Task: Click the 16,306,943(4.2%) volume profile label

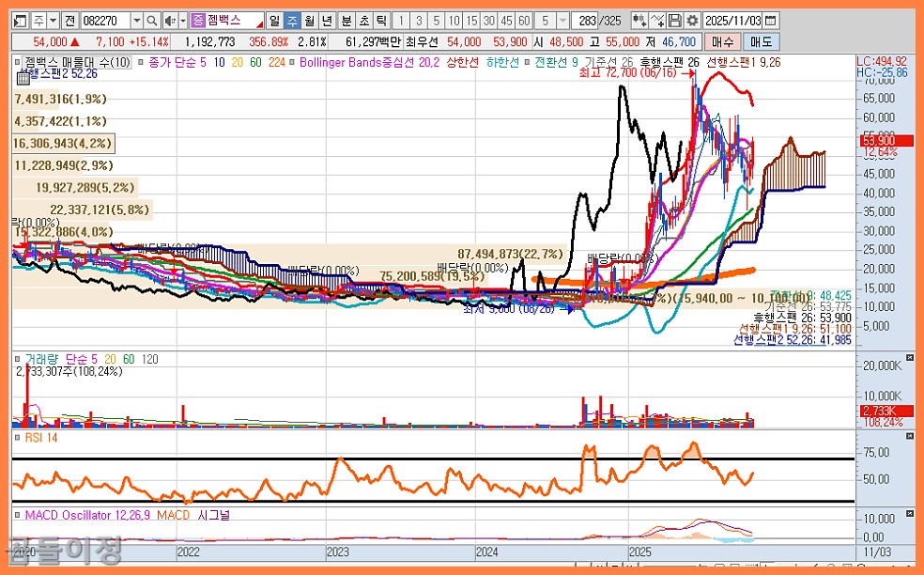Action: tap(63, 144)
